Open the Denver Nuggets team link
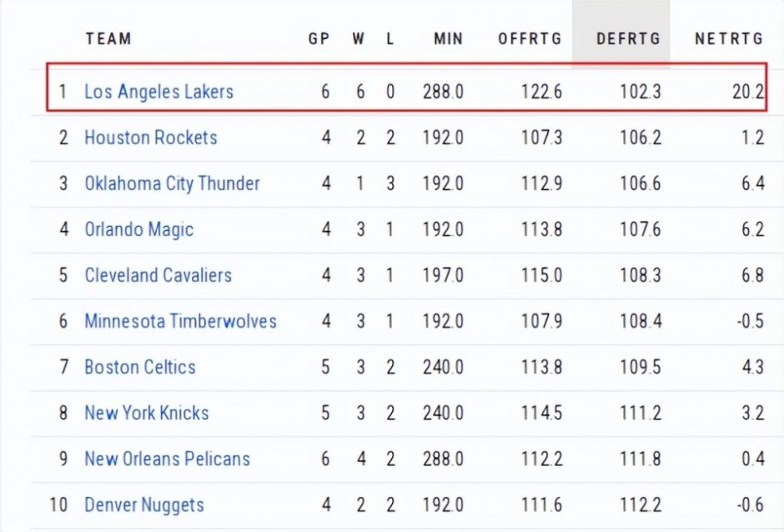 pyautogui.click(x=144, y=505)
